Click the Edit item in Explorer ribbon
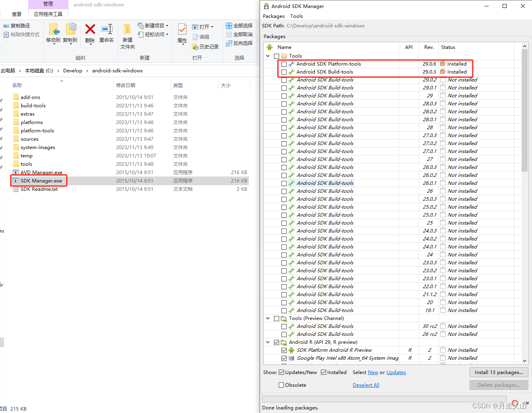The height and width of the screenshot is (413, 532). click(201, 37)
